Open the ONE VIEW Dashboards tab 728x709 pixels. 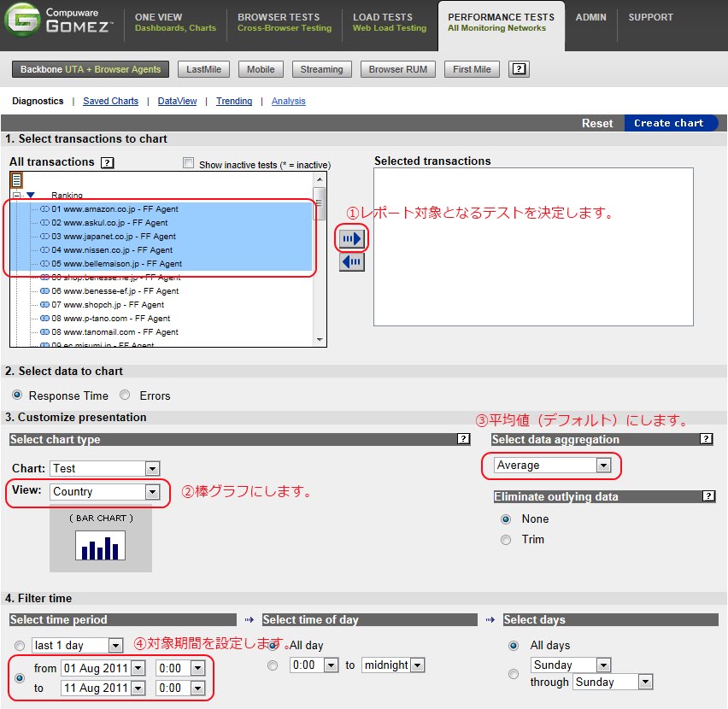point(175,22)
